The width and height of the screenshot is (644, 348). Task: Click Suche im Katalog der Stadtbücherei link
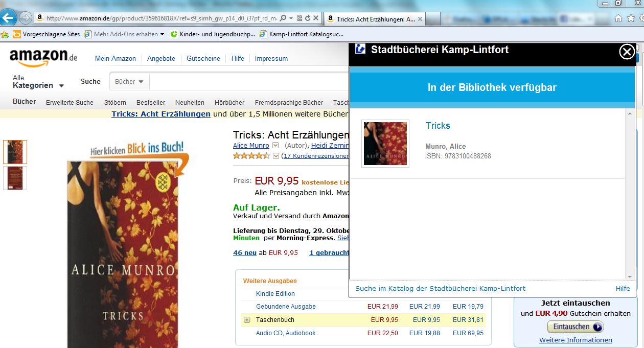point(440,288)
